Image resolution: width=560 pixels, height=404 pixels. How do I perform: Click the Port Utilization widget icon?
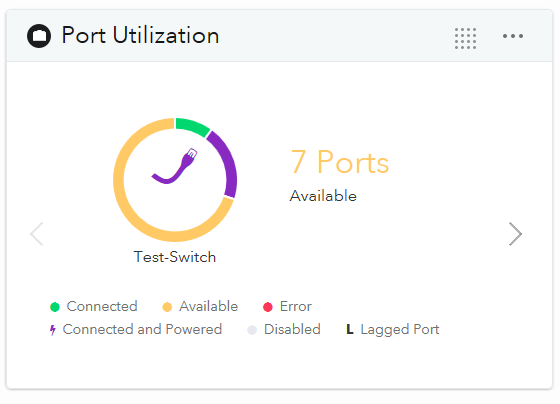[39, 36]
